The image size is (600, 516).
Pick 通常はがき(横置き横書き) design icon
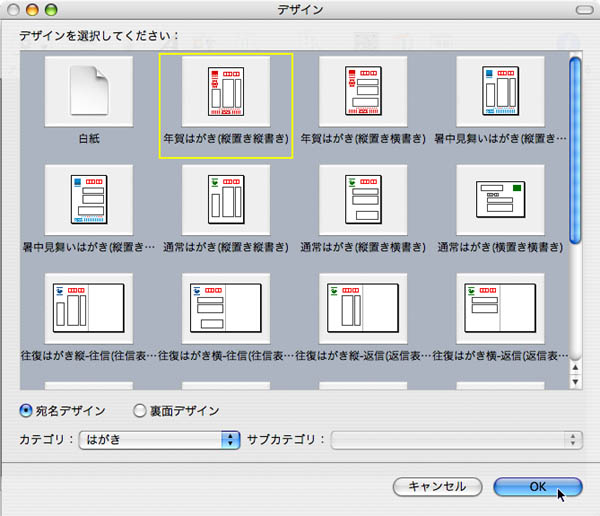point(499,201)
